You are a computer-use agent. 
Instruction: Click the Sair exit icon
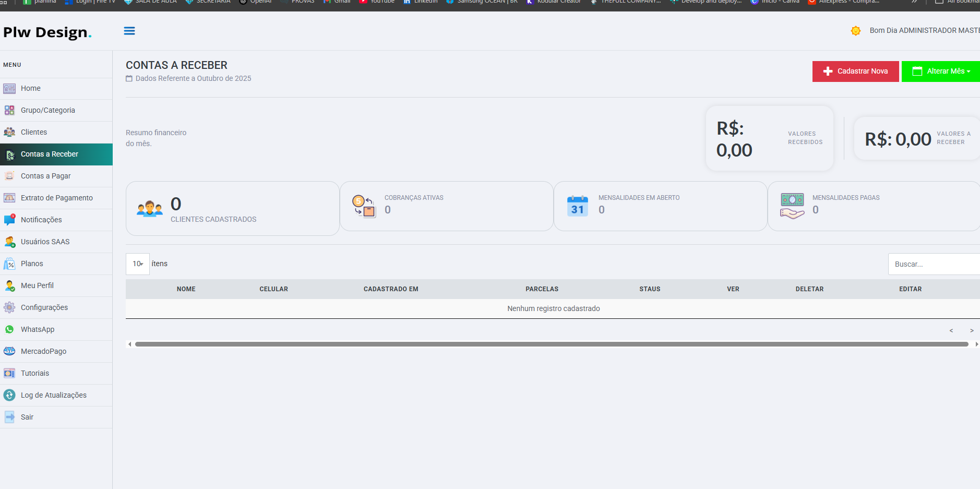[9, 417]
